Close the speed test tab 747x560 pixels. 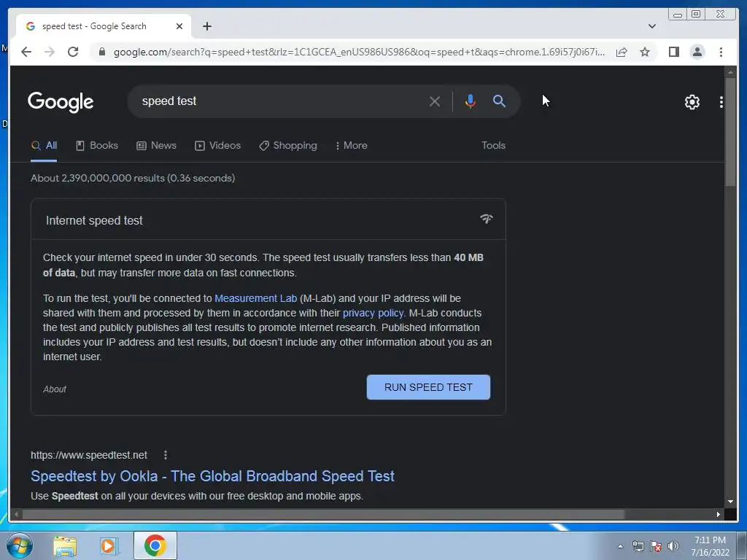[x=179, y=26]
